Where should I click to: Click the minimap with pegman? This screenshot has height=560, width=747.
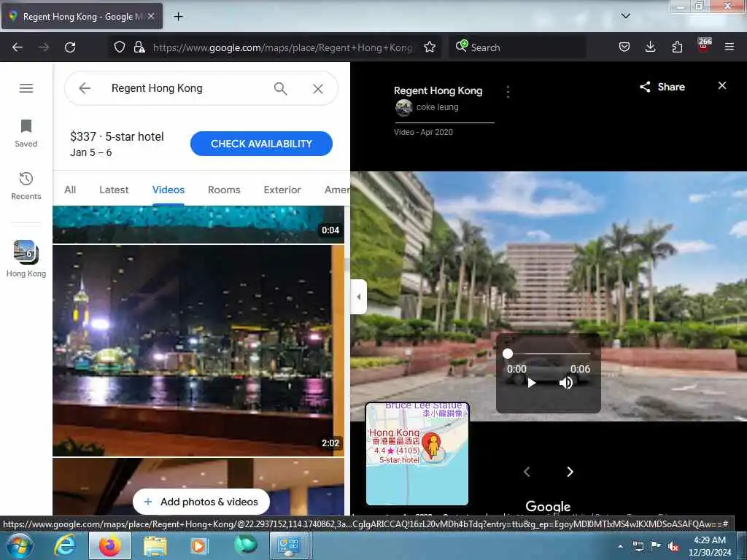[x=417, y=454]
